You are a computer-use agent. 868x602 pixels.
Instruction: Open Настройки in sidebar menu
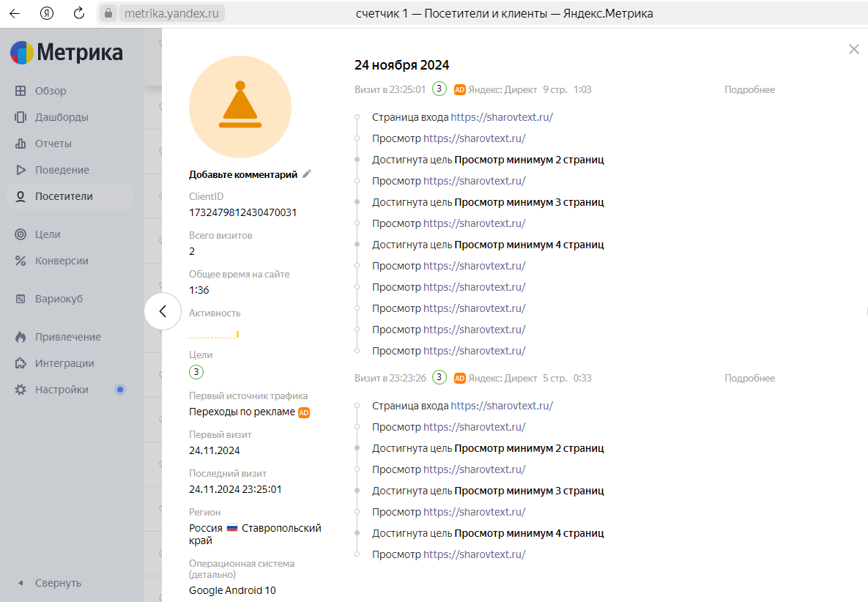click(62, 390)
